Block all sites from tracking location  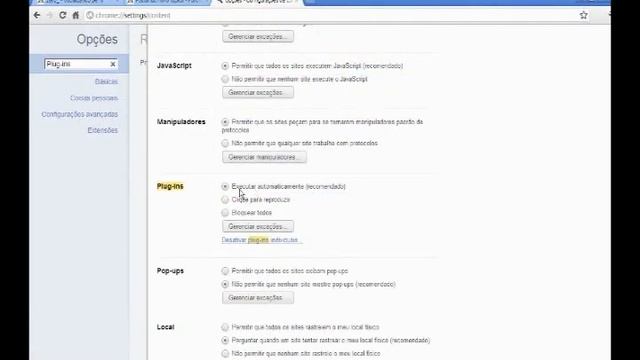point(225,353)
